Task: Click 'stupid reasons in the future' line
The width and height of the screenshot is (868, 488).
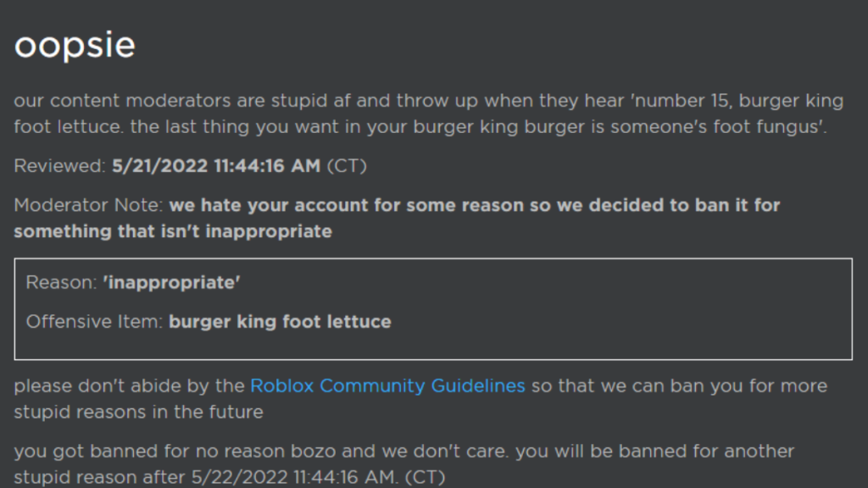Action: pos(138,413)
